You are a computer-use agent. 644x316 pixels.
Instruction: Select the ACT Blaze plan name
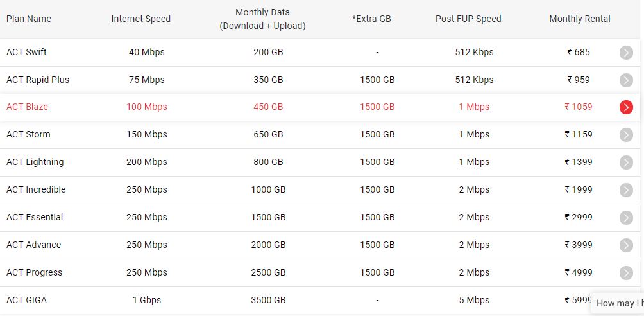[27, 107]
